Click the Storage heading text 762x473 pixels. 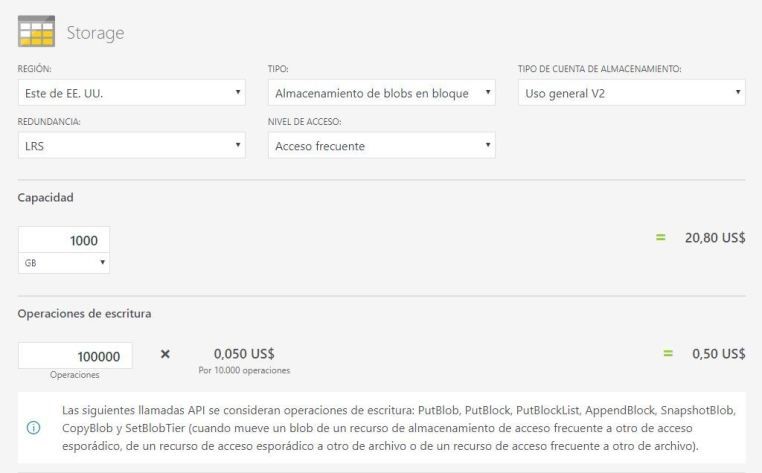[95, 33]
